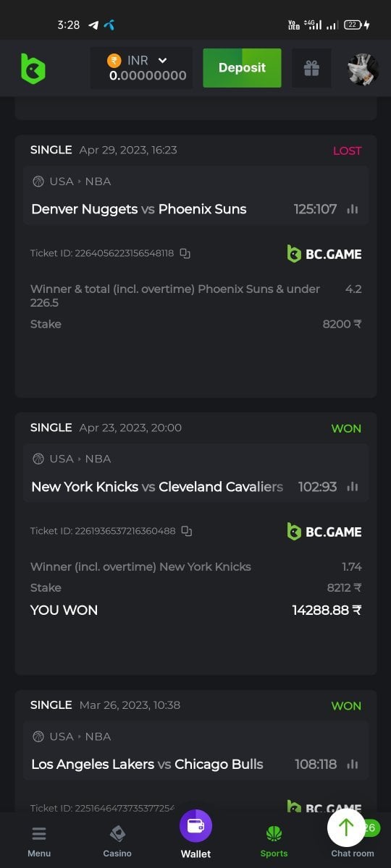
Task: Open Los Angeles Lakers vs Chicago Bulls match
Action: tap(147, 764)
